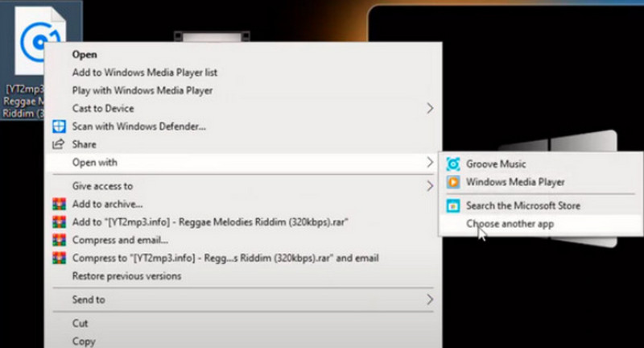644x348 pixels.
Task: Click the Windows Media Player app icon
Action: 453,182
